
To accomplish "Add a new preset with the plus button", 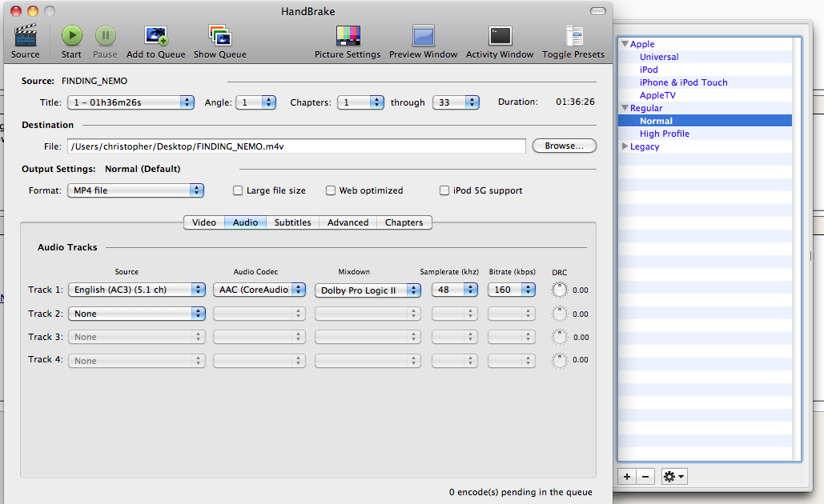I will (x=627, y=477).
